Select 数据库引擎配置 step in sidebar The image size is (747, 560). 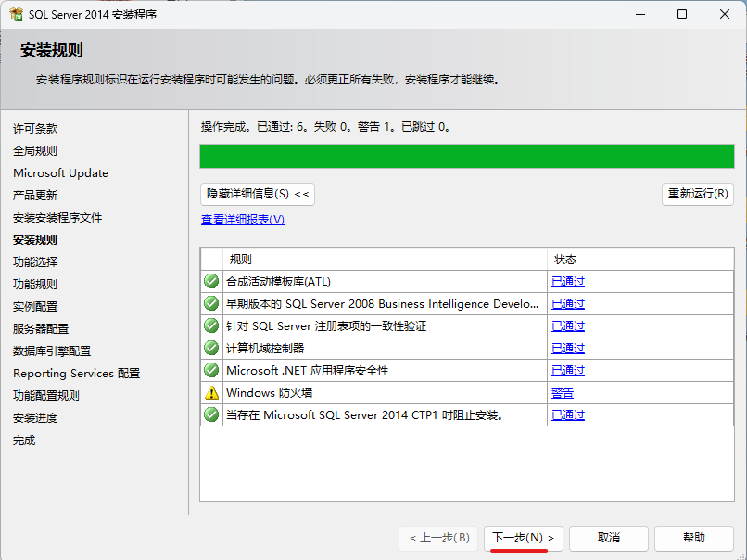tap(52, 350)
